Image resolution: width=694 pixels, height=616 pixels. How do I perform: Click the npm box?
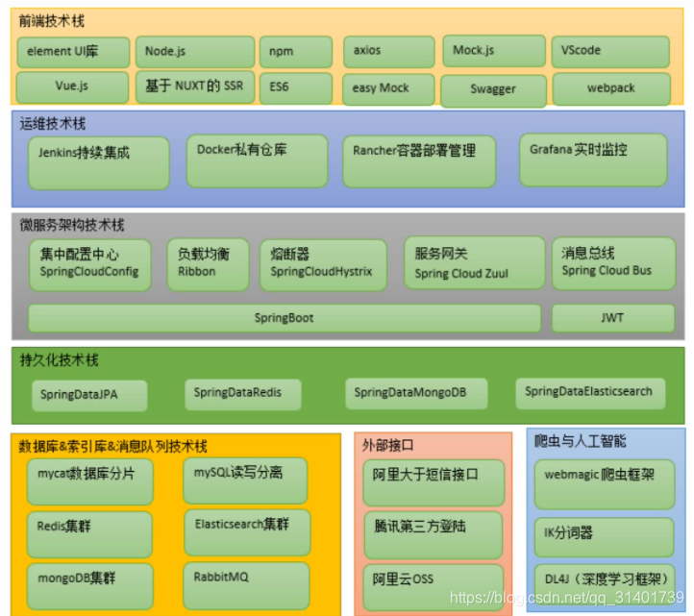click(296, 52)
